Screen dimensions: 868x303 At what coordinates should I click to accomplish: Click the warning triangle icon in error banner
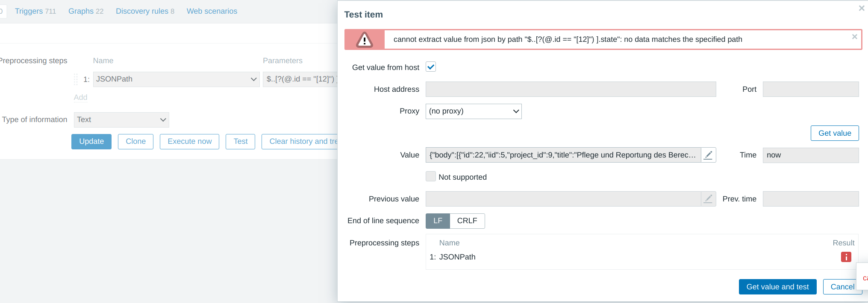[365, 40]
